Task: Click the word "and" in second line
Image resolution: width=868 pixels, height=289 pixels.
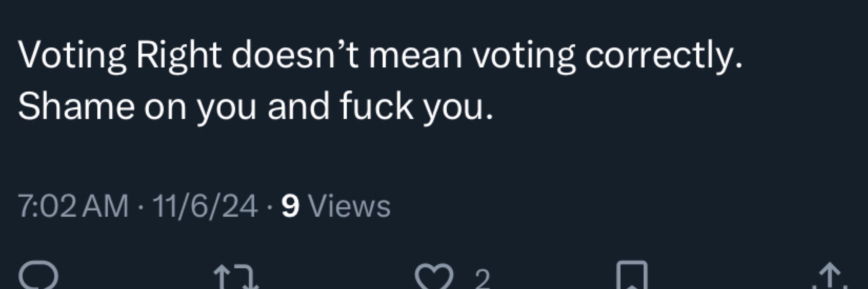Action: click(299, 106)
